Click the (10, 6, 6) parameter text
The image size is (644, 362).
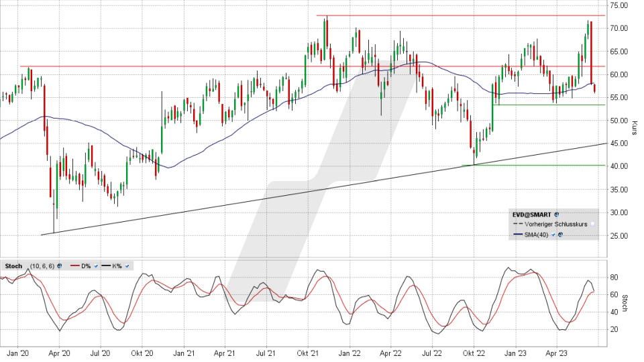coord(42,266)
